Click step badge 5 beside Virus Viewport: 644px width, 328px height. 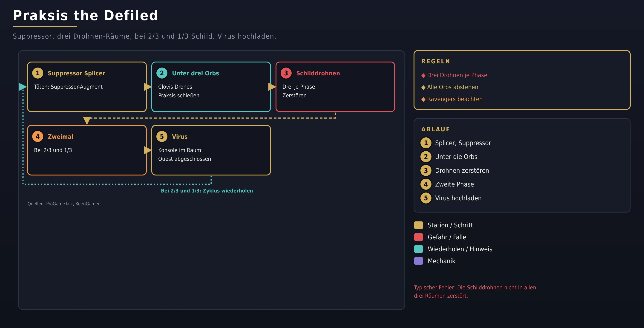[162, 136]
